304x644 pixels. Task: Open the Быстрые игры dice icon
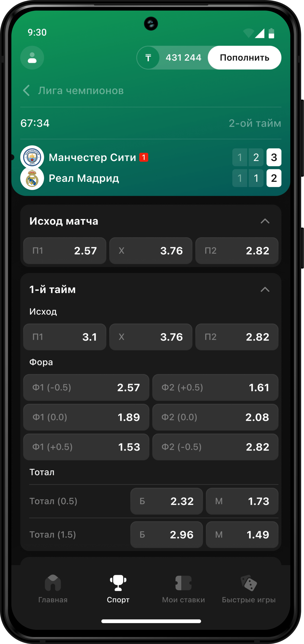tap(249, 583)
